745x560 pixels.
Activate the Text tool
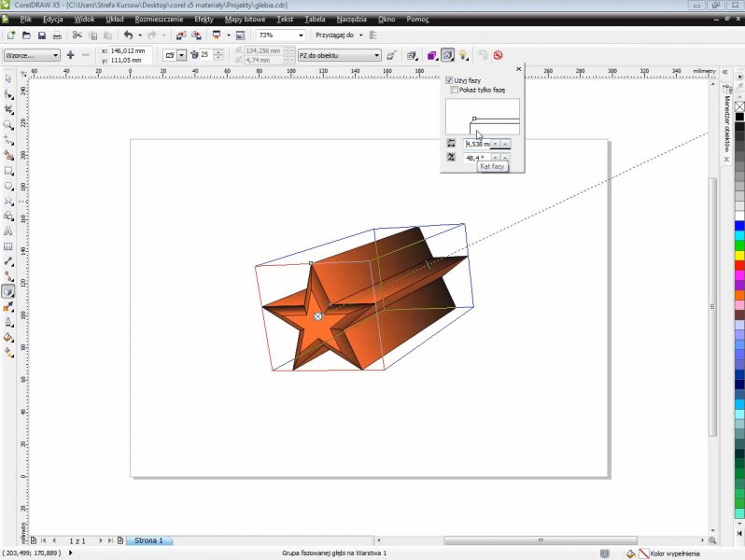[x=8, y=231]
